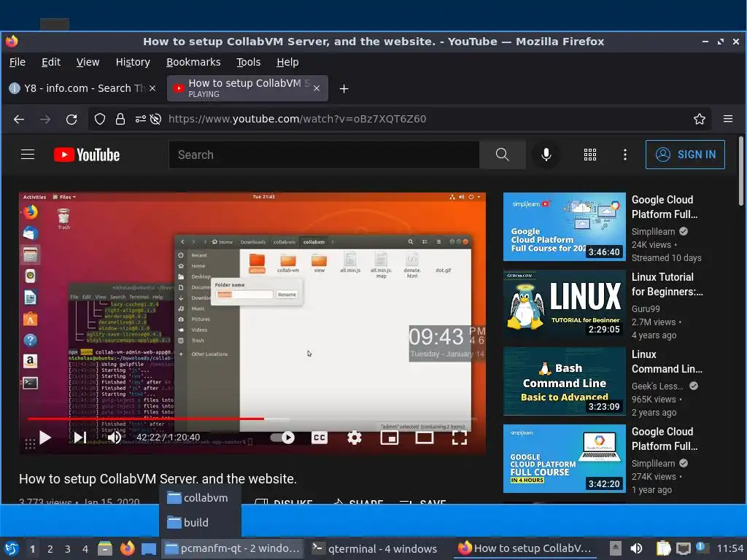Image resolution: width=747 pixels, height=560 pixels.
Task: Open the clipboard manager tray icon
Action: [x=663, y=549]
